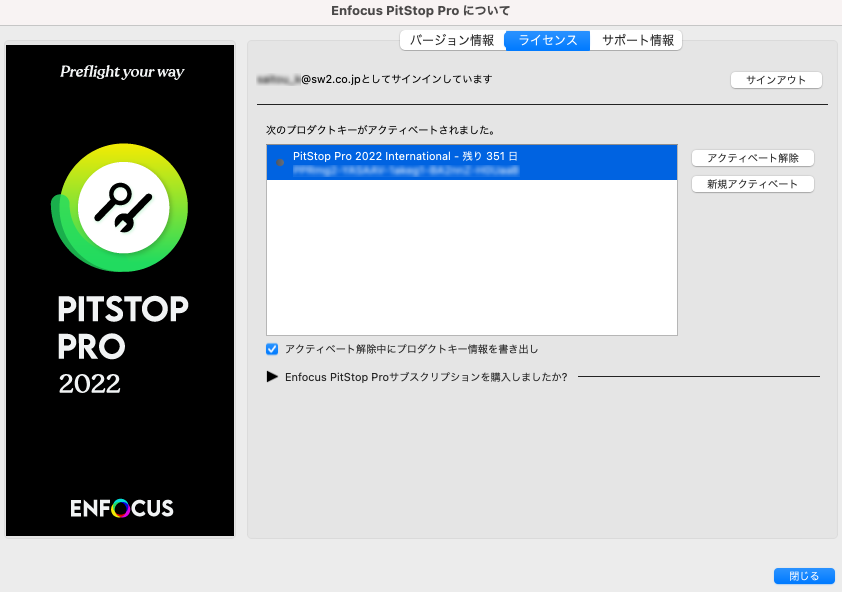Click the Preflight your way slogan
Viewport: 842px width, 592px height.
pyautogui.click(x=122, y=71)
